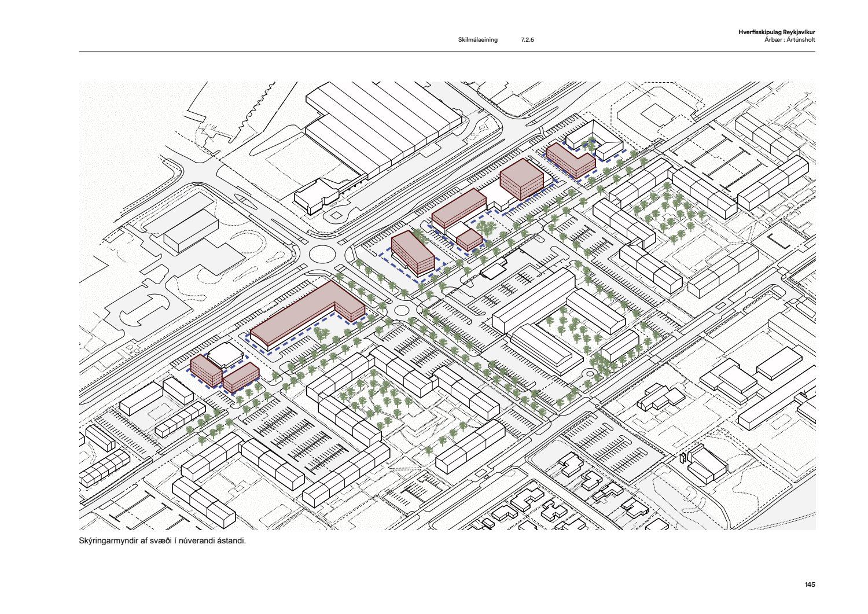Click the small roundabout beside the long red building
The image size is (868, 614).
pyautogui.click(x=400, y=310)
